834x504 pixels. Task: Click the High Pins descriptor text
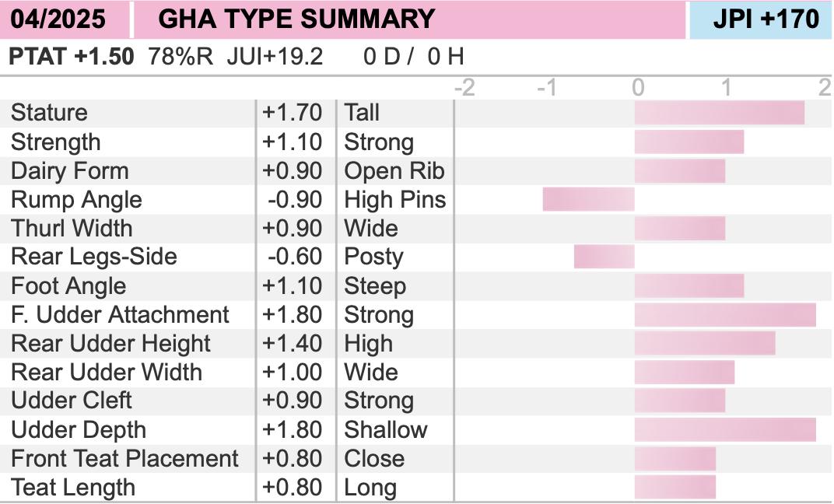[394, 200]
